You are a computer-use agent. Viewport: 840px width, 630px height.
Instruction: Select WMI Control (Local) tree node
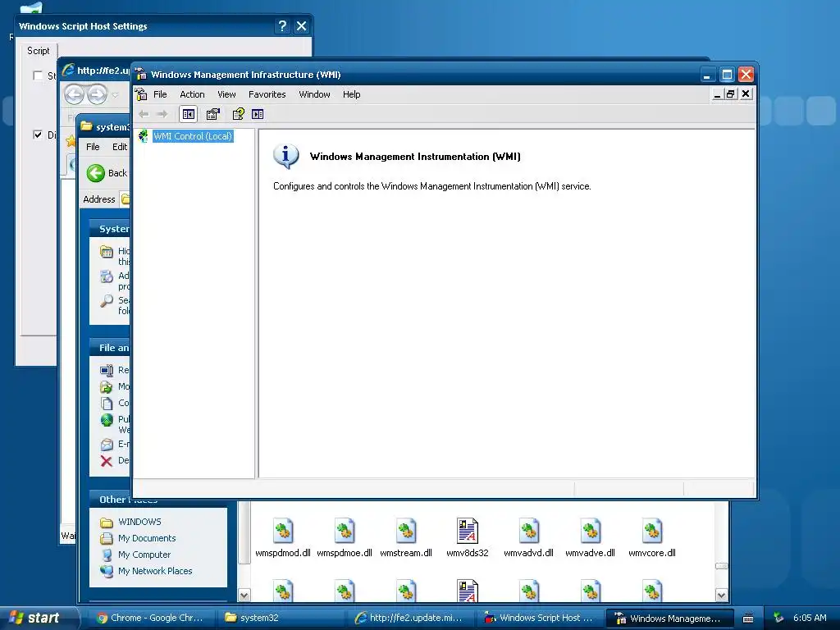click(x=192, y=136)
